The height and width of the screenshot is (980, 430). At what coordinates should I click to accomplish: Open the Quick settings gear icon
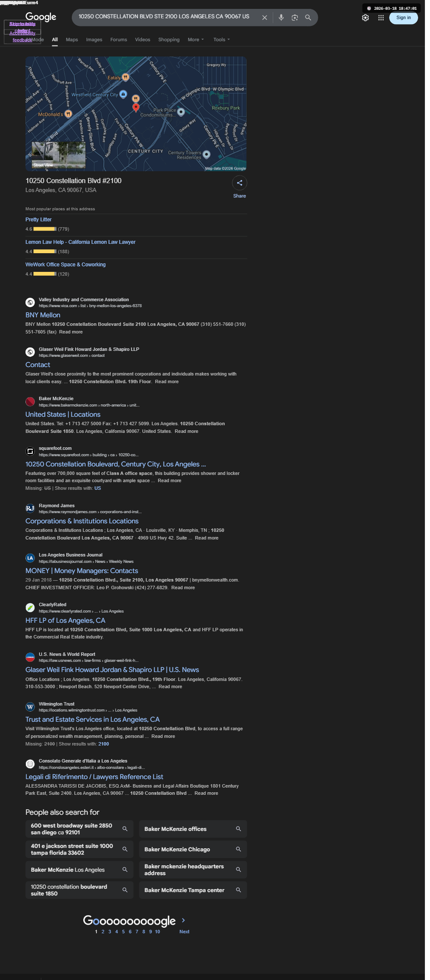(365, 17)
